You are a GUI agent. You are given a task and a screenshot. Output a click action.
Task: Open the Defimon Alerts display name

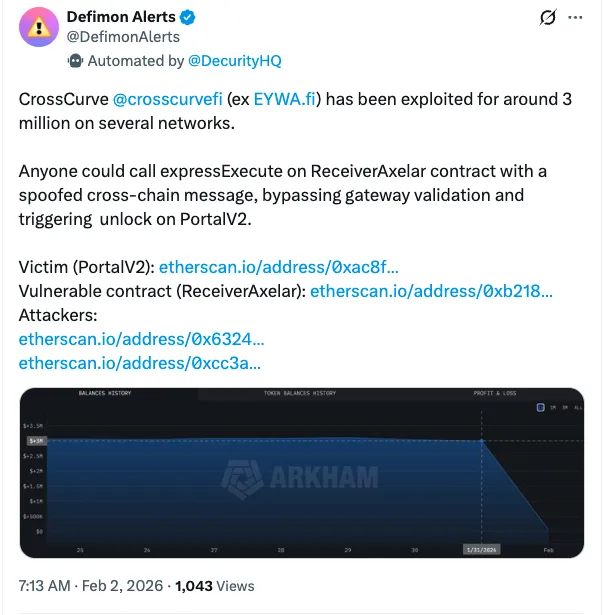tap(120, 17)
